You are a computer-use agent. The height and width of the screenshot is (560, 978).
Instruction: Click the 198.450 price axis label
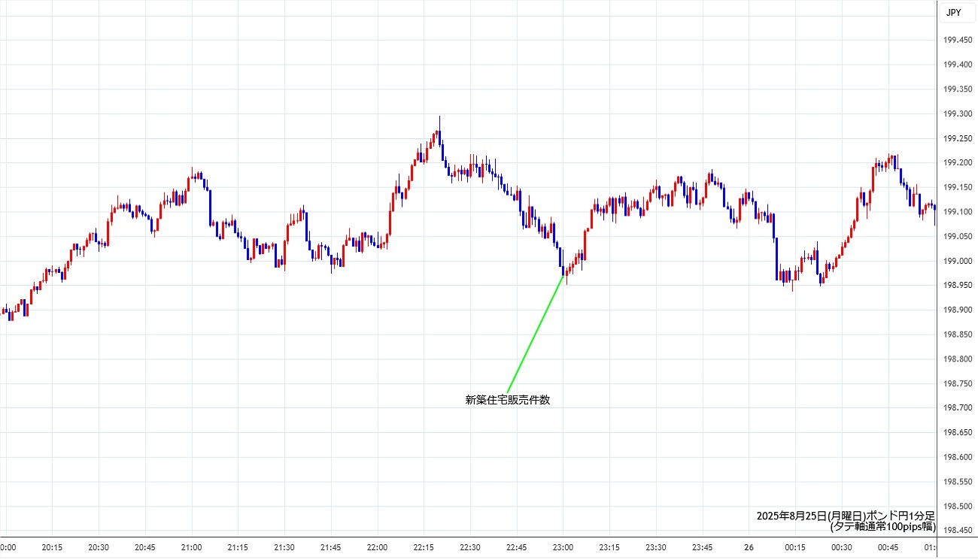(957, 531)
